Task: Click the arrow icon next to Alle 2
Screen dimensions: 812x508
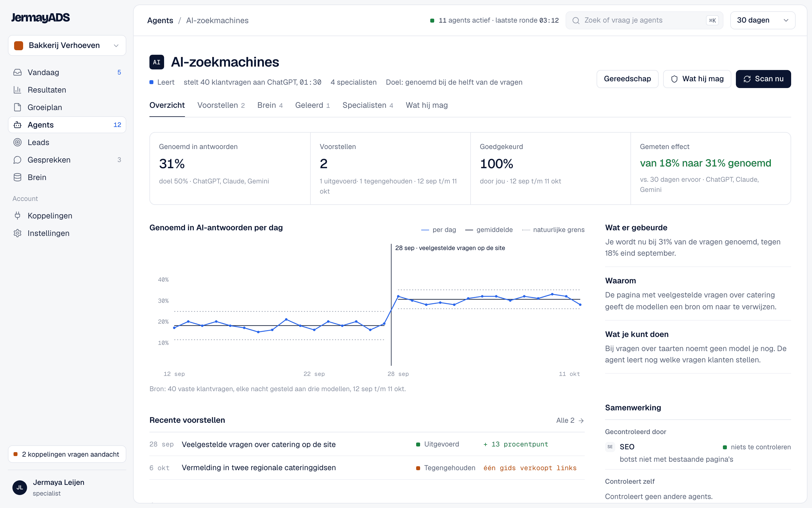Action: (x=581, y=420)
